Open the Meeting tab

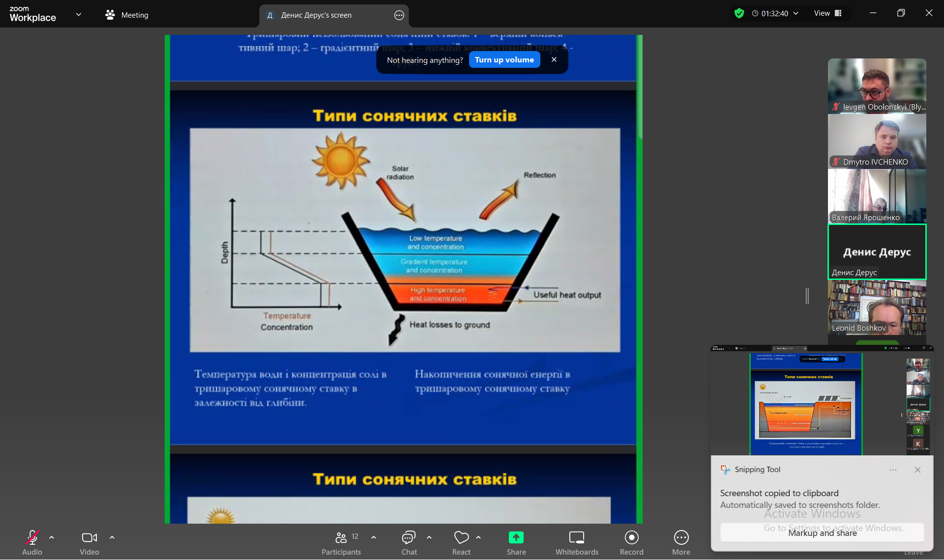[127, 15]
